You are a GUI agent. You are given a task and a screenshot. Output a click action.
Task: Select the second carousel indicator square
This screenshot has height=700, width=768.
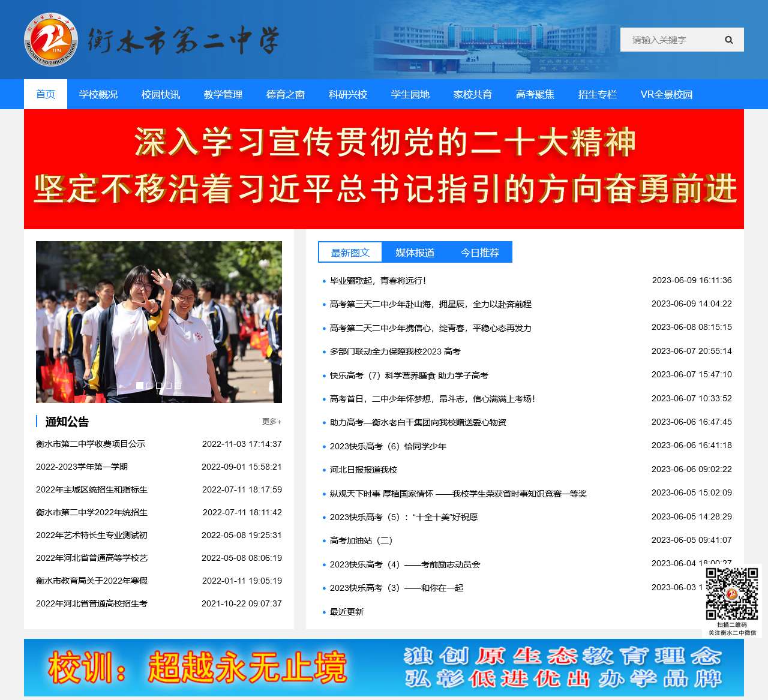(149, 386)
